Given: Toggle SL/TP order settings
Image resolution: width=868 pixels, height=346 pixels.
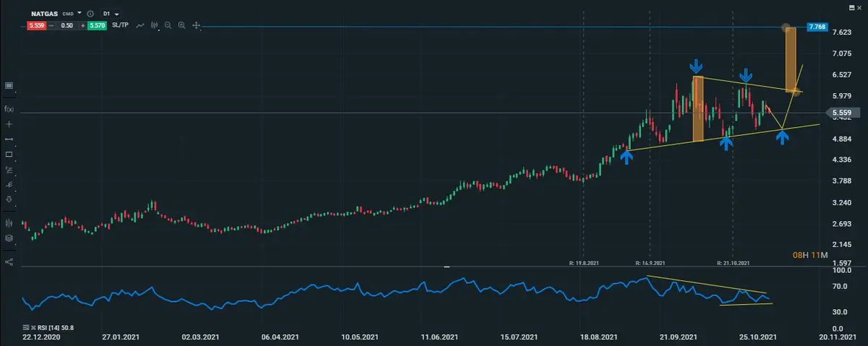Looking at the screenshot, I should coord(122,26).
